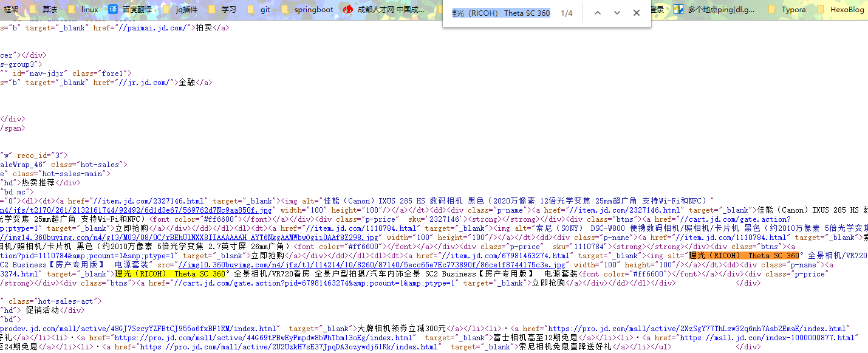
Task: Click the 1/4 match counter
Action: tap(566, 13)
